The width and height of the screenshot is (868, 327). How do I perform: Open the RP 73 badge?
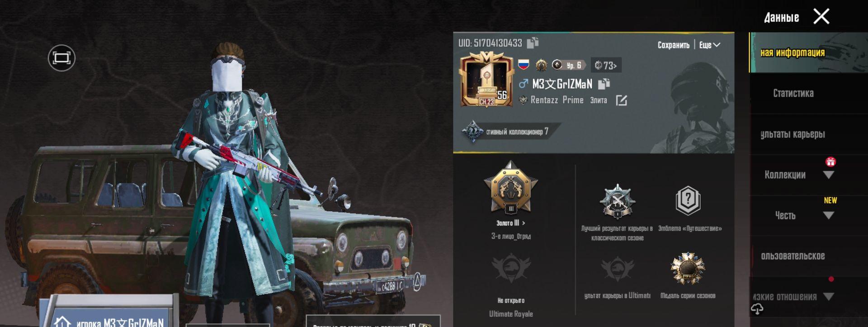pyautogui.click(x=606, y=66)
